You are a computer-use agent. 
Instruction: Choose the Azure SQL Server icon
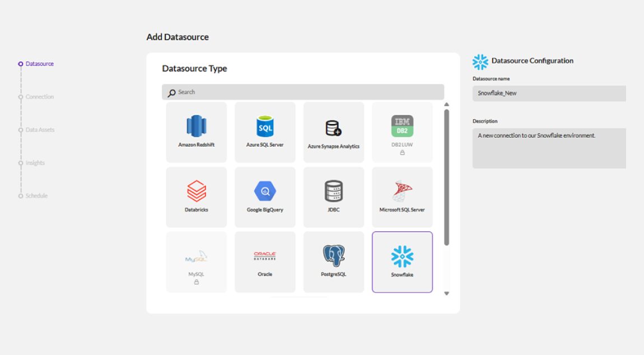pyautogui.click(x=265, y=126)
